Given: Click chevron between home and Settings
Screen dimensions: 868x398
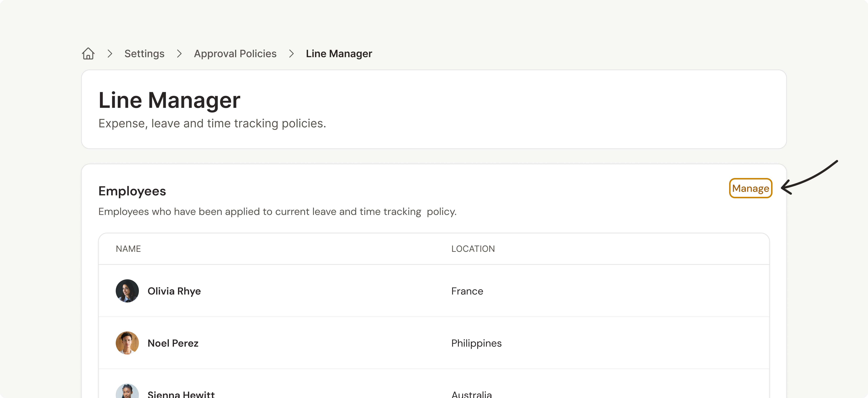Looking at the screenshot, I should click(110, 54).
